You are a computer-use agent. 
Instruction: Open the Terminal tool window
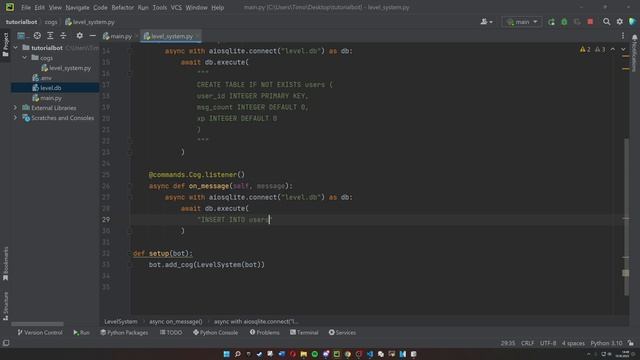[x=304, y=333]
